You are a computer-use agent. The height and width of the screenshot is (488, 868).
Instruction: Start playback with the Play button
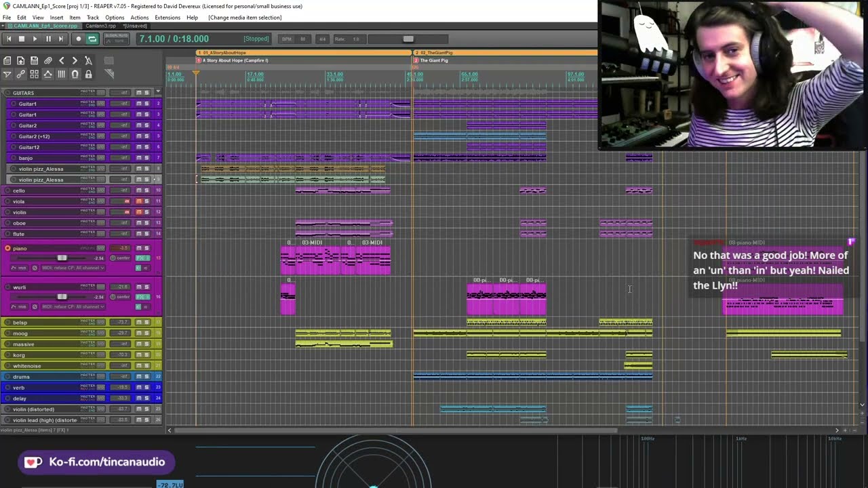pyautogui.click(x=35, y=39)
